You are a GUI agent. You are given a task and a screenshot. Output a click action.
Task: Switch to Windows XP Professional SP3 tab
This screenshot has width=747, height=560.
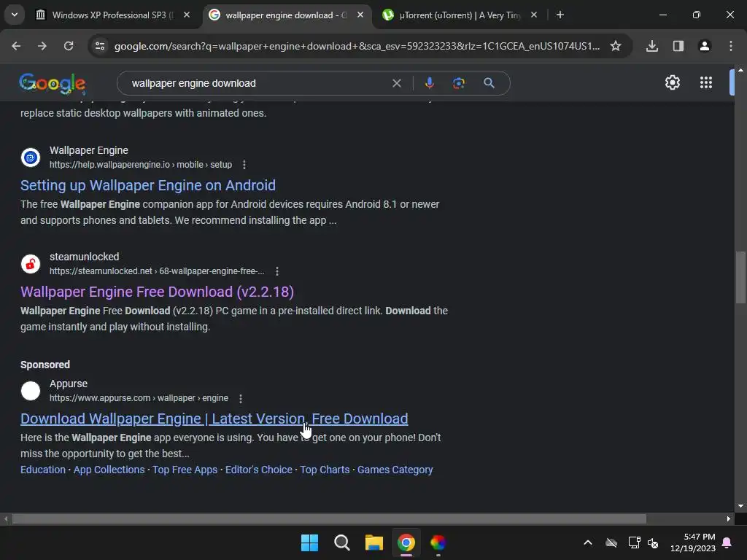(113, 15)
